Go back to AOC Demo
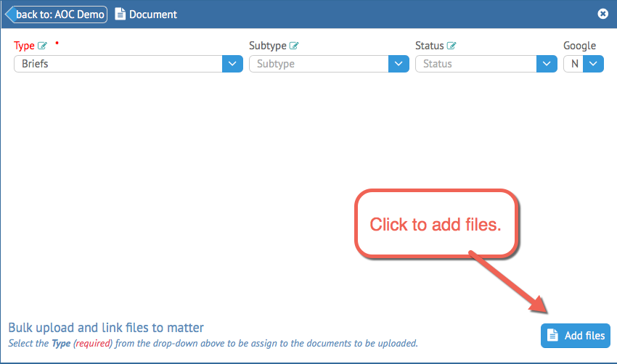The image size is (617, 364). click(x=57, y=15)
